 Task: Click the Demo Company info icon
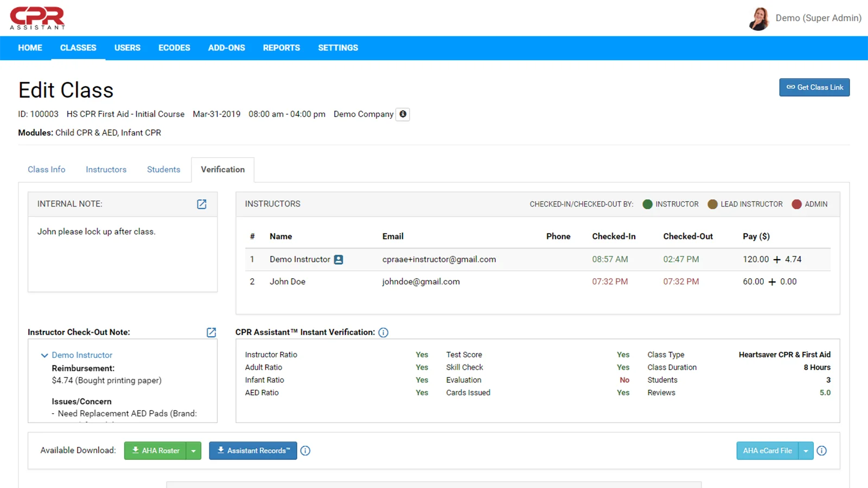(x=403, y=114)
